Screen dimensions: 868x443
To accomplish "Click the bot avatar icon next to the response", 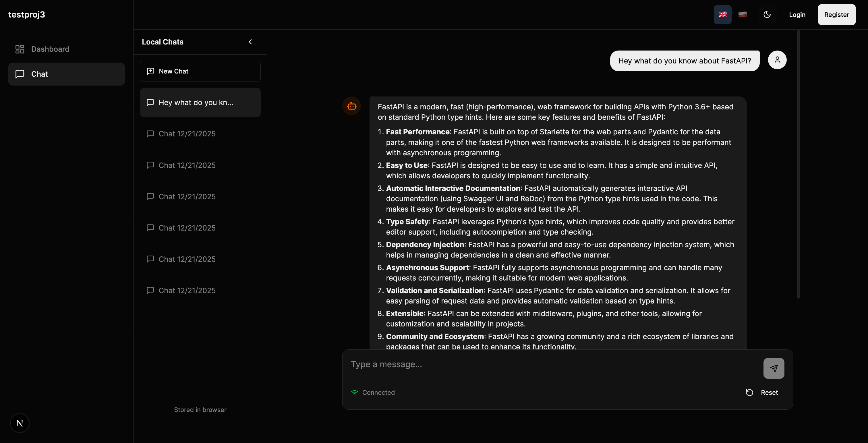I will coord(351,106).
